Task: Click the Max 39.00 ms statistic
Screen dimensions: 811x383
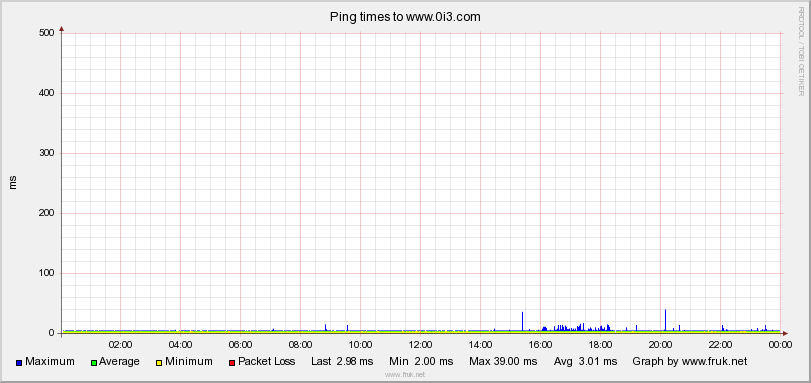Action: click(503, 362)
